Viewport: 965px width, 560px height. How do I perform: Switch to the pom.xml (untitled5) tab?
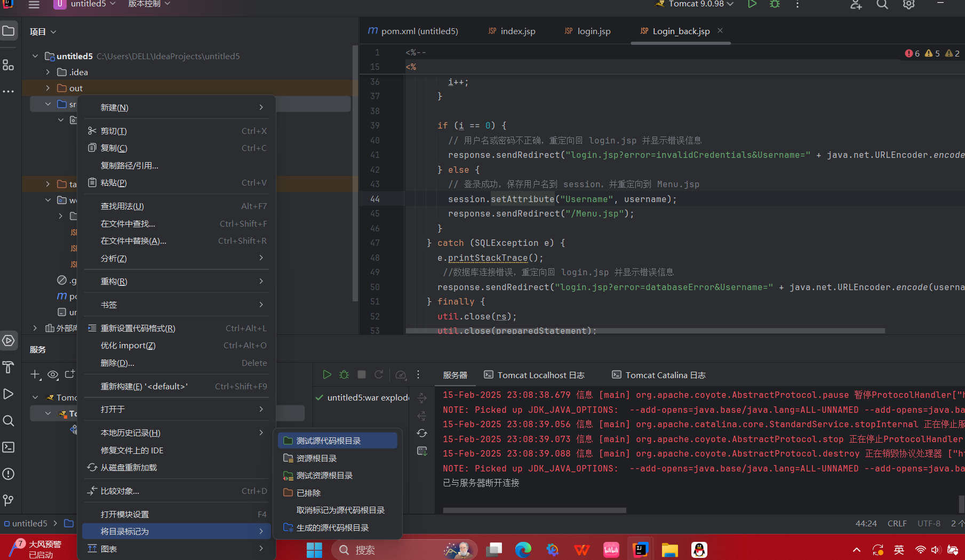[413, 31]
